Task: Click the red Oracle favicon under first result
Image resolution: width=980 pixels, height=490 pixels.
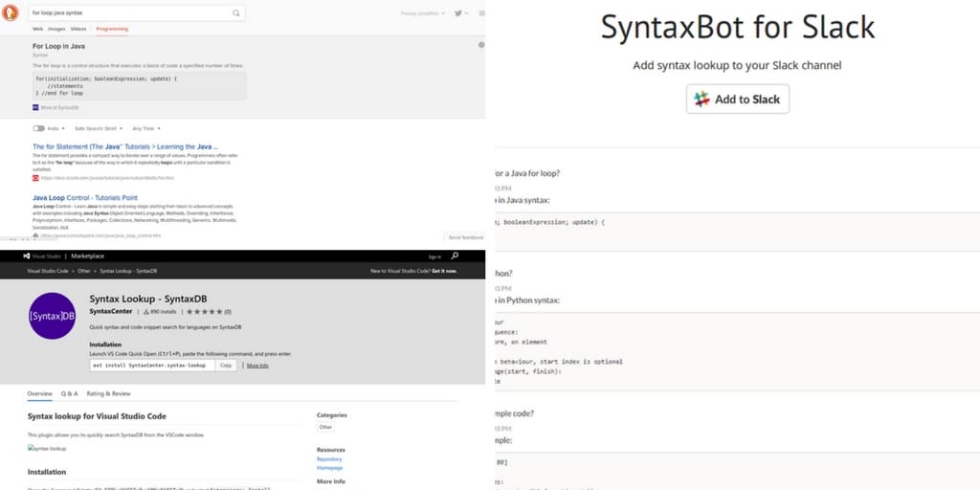Action: (x=35, y=178)
